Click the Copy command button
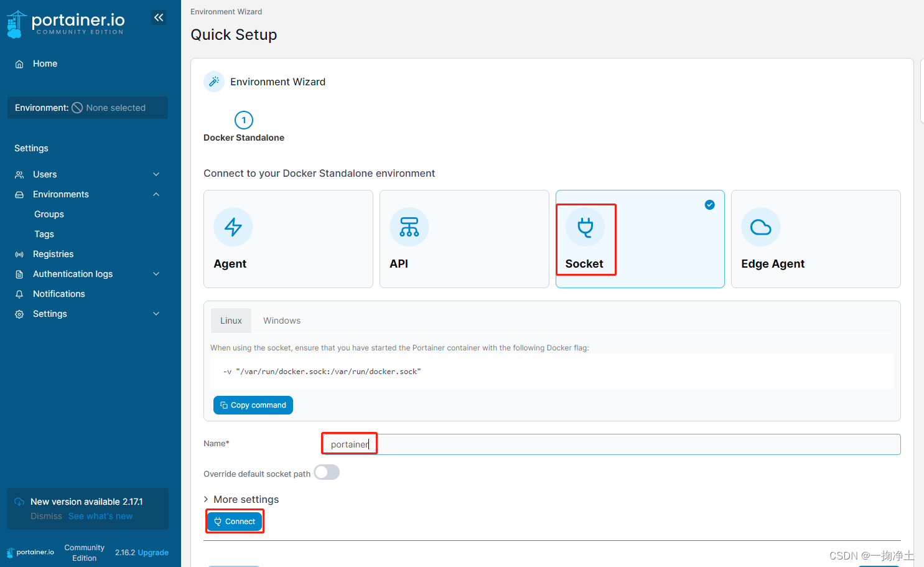The height and width of the screenshot is (567, 924). [x=253, y=405]
